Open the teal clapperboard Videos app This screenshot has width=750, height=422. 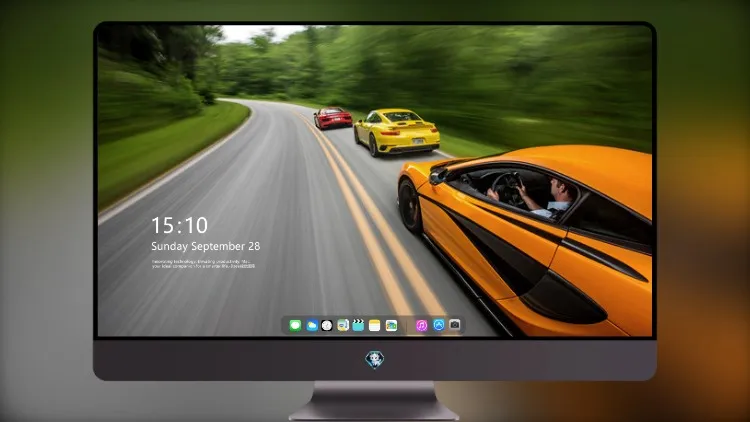pos(358,325)
